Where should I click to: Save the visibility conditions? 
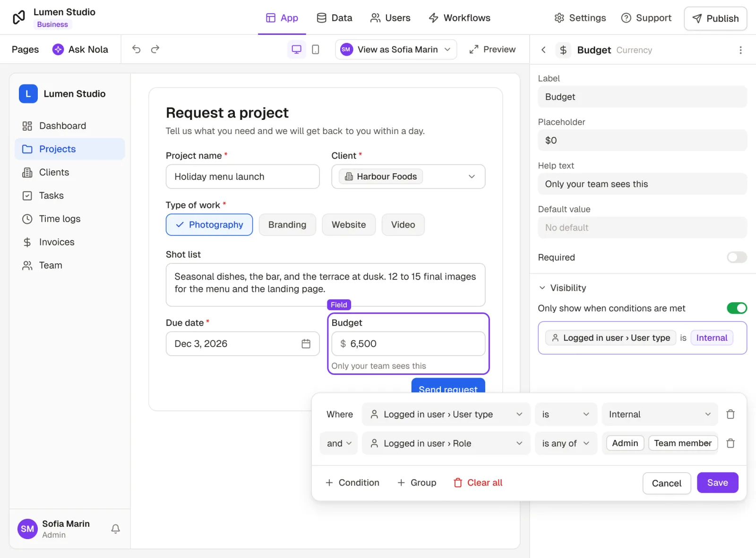pos(717,483)
